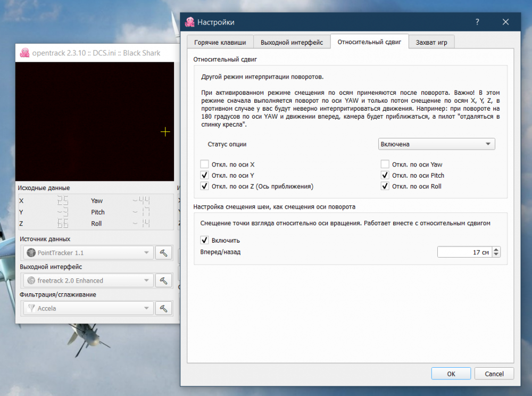The image size is (532, 396).
Task: Open the Accela filter dropdown
Action: [x=88, y=308]
